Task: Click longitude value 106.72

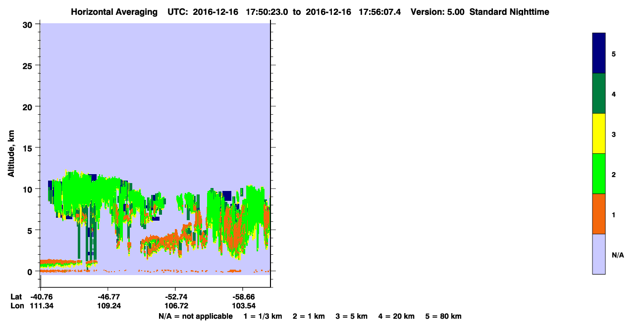Action: tap(175, 306)
